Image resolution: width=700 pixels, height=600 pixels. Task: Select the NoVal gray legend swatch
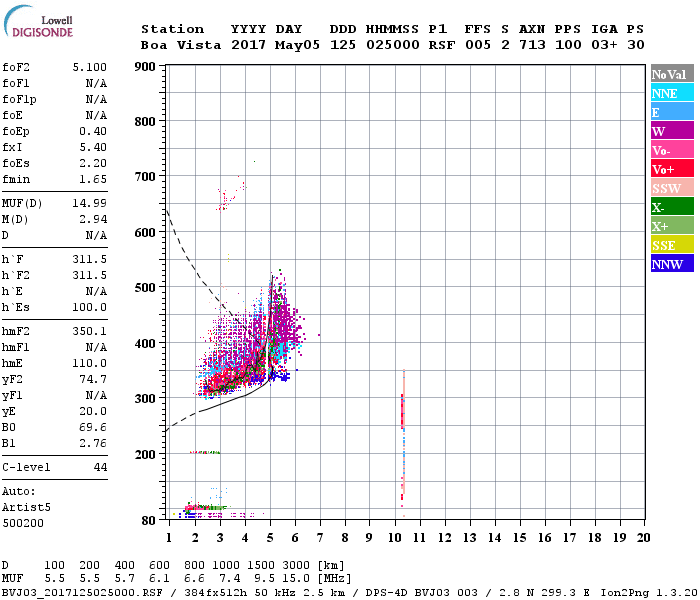point(672,74)
